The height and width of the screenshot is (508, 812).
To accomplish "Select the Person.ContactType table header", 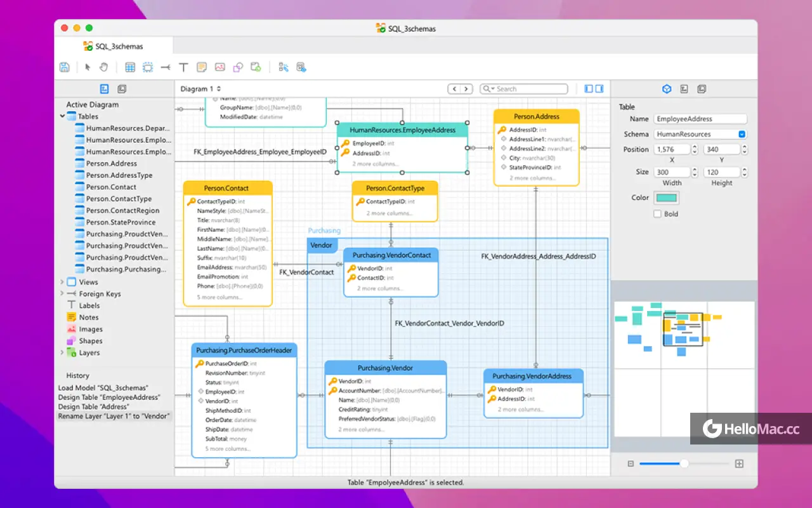I will 395,188.
